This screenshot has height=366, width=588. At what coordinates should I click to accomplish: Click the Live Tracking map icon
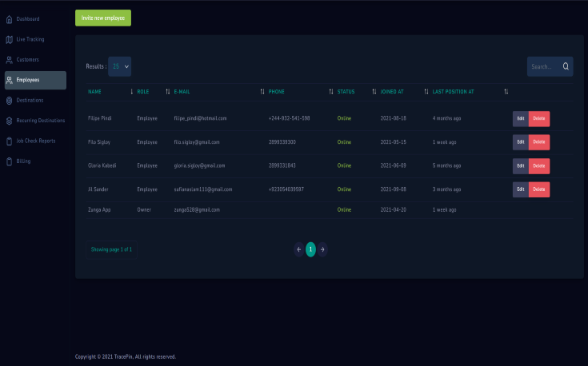[9, 39]
